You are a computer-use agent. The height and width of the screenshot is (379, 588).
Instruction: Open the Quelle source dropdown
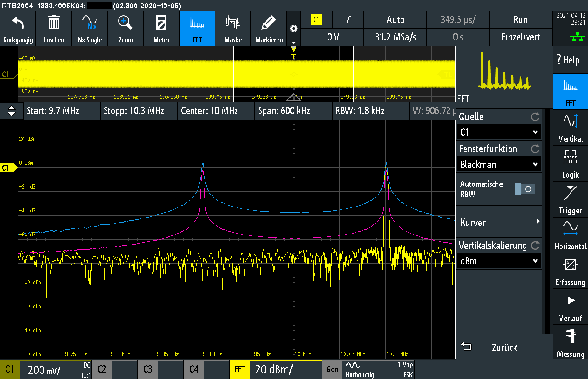pyautogui.click(x=499, y=132)
